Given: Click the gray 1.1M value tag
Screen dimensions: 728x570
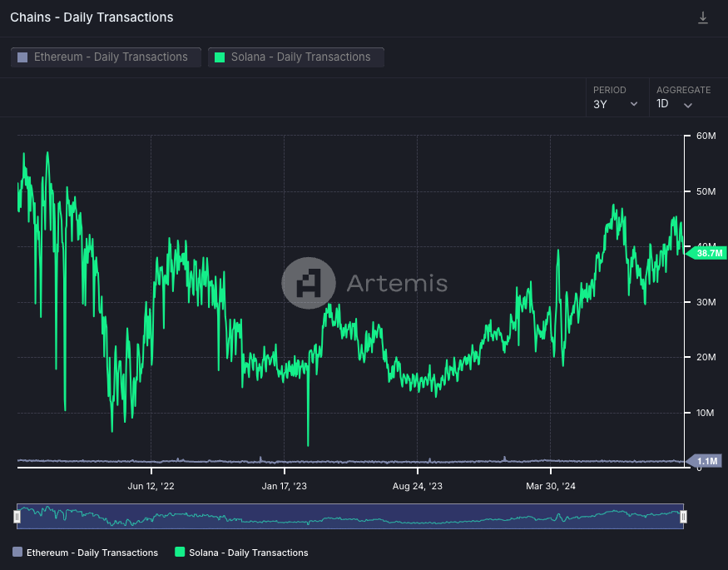Looking at the screenshot, I should pos(706,461).
